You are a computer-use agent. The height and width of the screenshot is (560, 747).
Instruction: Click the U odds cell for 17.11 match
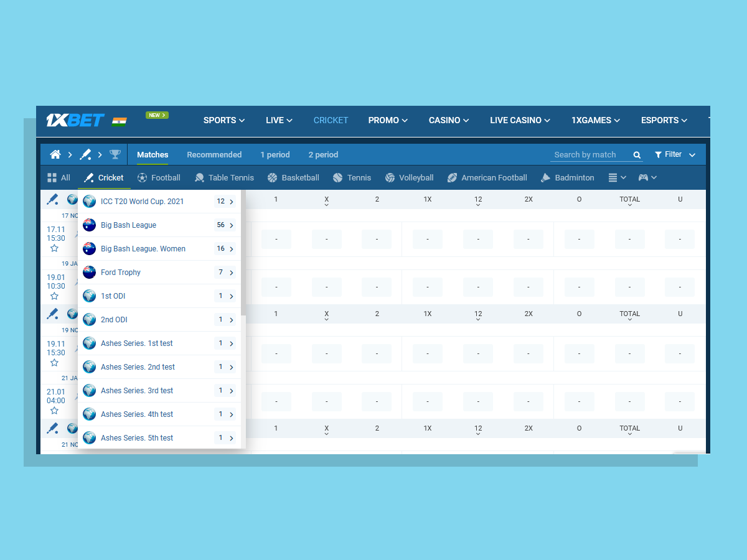click(680, 240)
